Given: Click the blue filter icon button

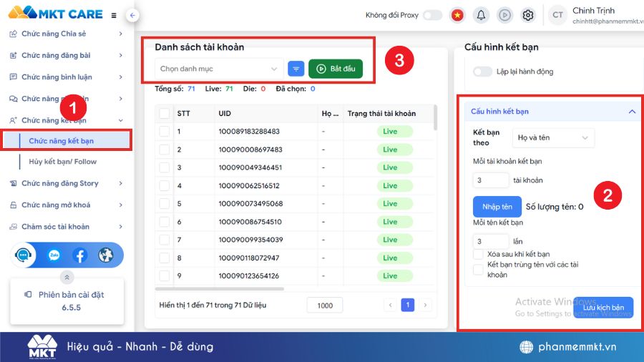Looking at the screenshot, I should tap(296, 69).
